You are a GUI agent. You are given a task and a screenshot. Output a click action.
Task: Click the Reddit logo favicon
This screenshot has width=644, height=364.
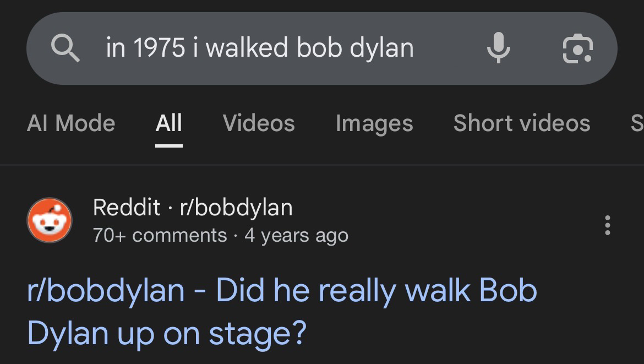click(50, 220)
